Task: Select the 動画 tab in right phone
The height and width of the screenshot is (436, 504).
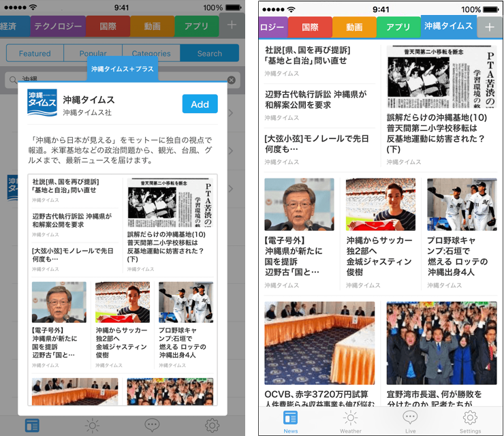Action: pyautogui.click(x=354, y=27)
